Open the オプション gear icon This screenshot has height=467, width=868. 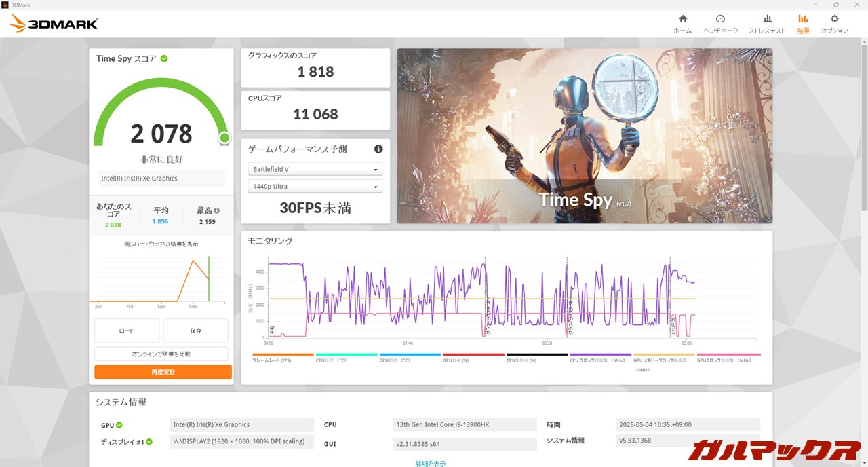[x=834, y=19]
